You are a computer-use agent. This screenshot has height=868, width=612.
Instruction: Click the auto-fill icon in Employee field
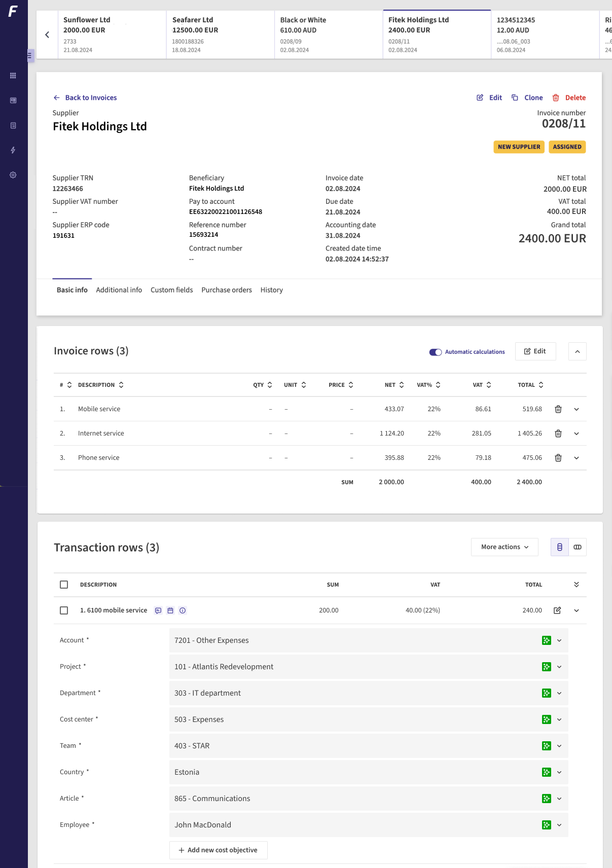coord(547,825)
